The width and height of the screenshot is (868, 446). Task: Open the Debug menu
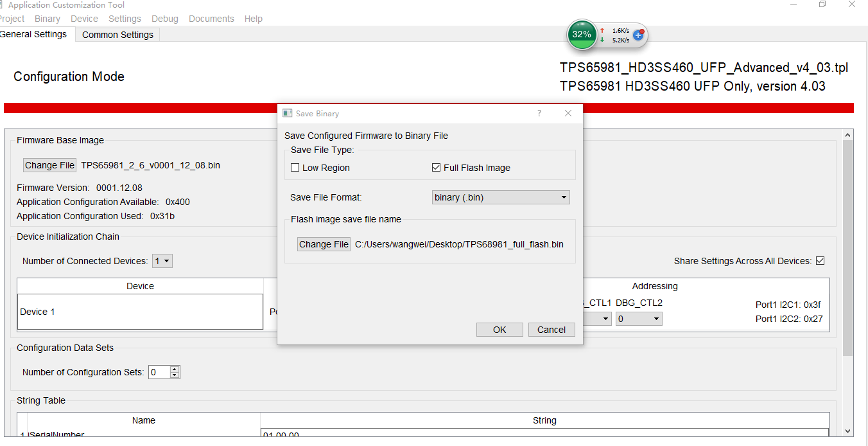[165, 19]
